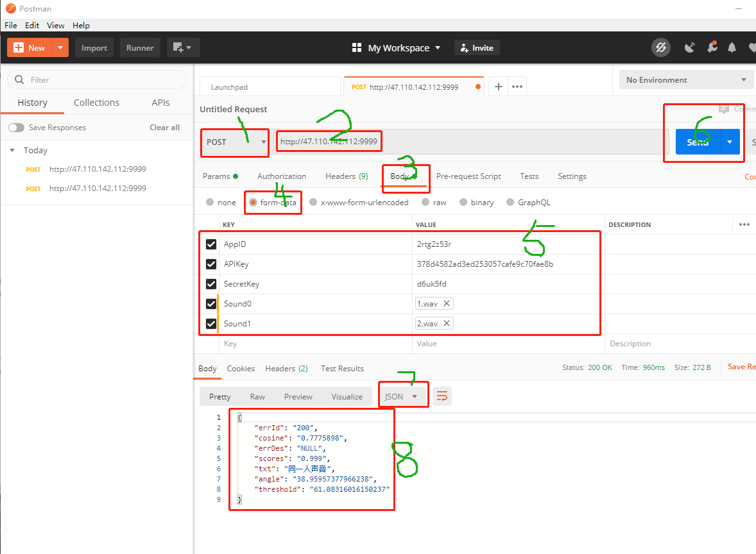Remove the 2.wav file with X

(x=447, y=323)
